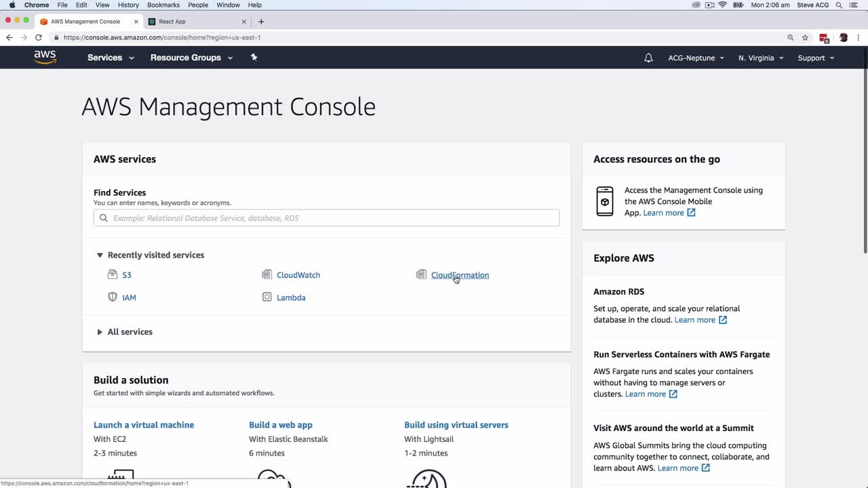This screenshot has height=488, width=868.
Task: Click the CloudWatch service icon
Action: point(267,274)
